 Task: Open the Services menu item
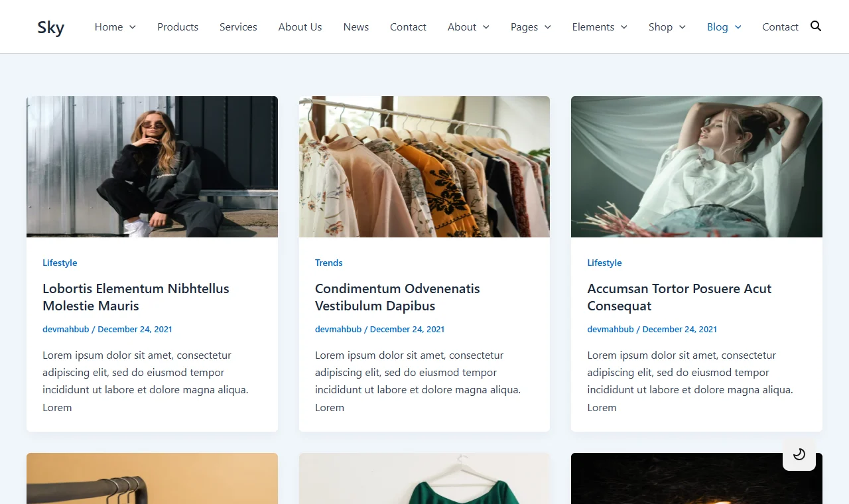(238, 27)
